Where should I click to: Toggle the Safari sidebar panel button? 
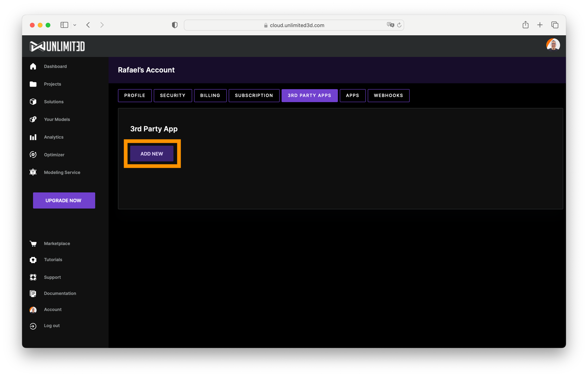pos(64,25)
